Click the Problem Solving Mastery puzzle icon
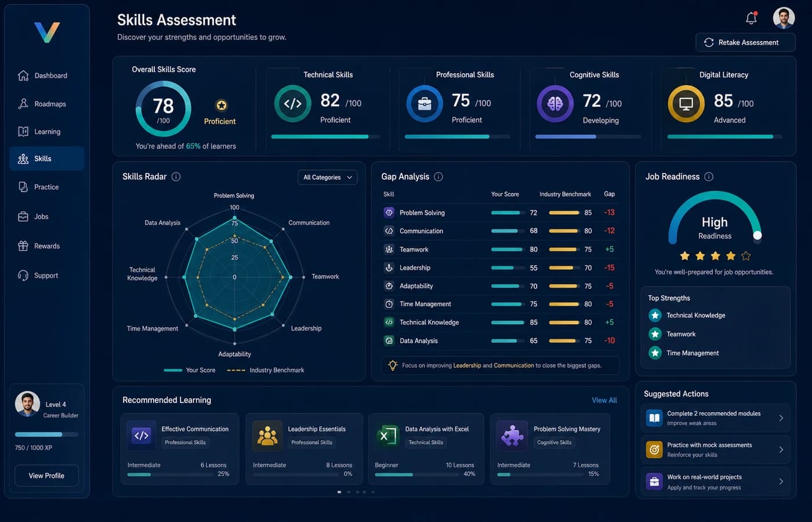812x522 pixels. pos(513,436)
